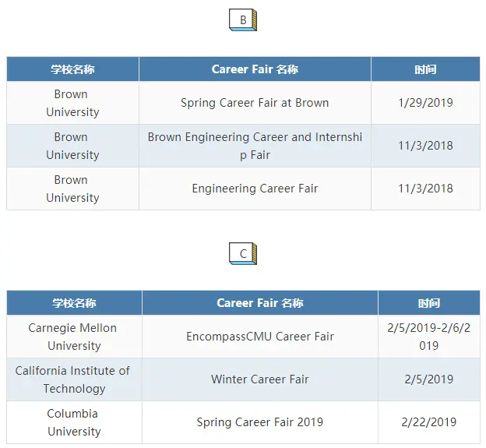
Task: Click the EncompassCMU Career Fair cell
Action: pos(260,337)
